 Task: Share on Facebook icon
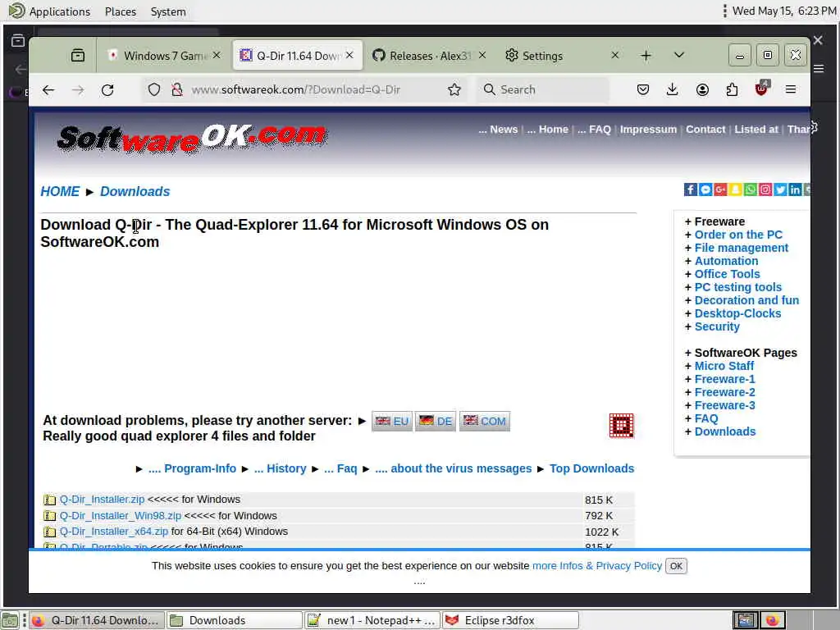[x=691, y=189]
